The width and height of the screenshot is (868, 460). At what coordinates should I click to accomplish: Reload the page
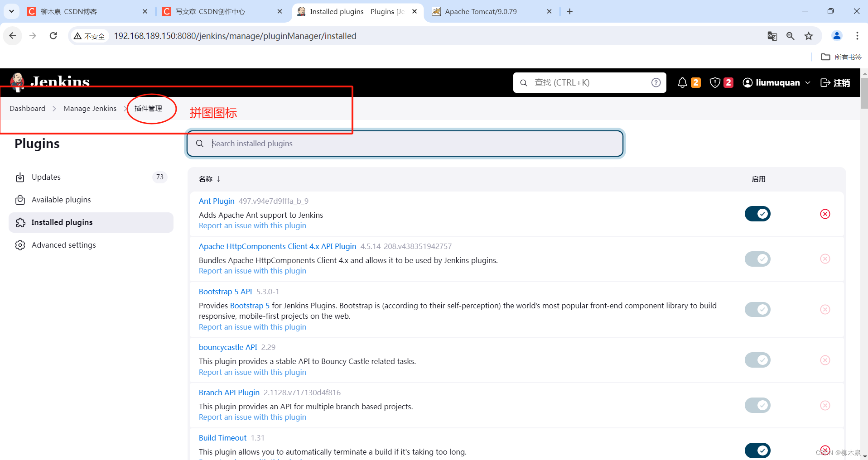click(x=53, y=36)
